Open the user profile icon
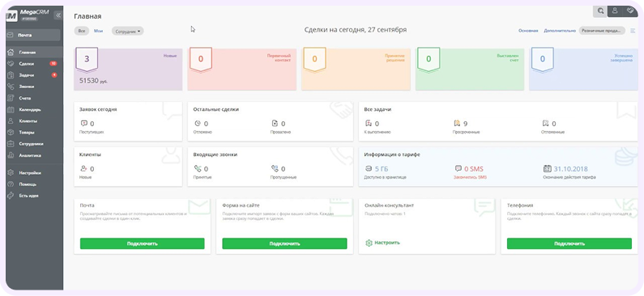644x296 pixels. [614, 11]
